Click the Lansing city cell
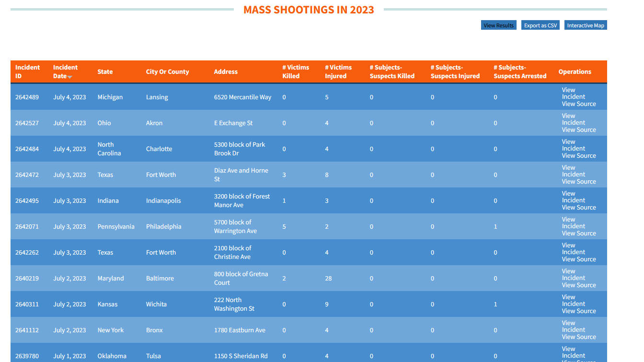 click(157, 97)
